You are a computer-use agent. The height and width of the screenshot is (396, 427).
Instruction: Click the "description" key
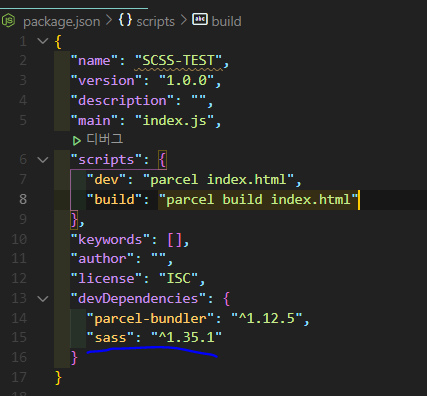point(122,101)
